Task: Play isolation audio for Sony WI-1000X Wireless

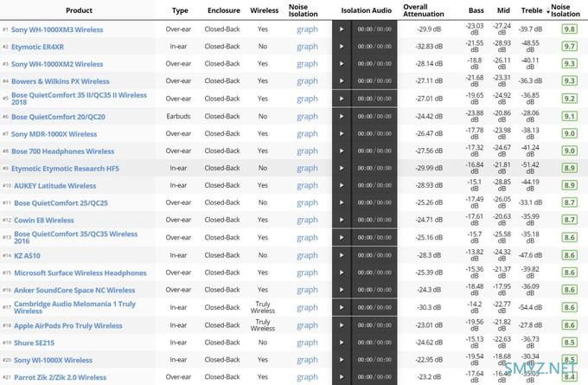Action: (x=342, y=360)
